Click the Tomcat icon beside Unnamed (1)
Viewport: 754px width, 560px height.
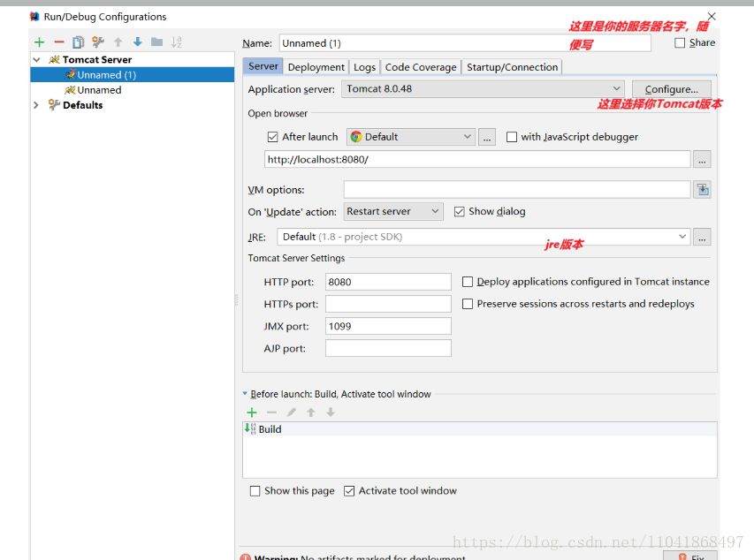[71, 74]
